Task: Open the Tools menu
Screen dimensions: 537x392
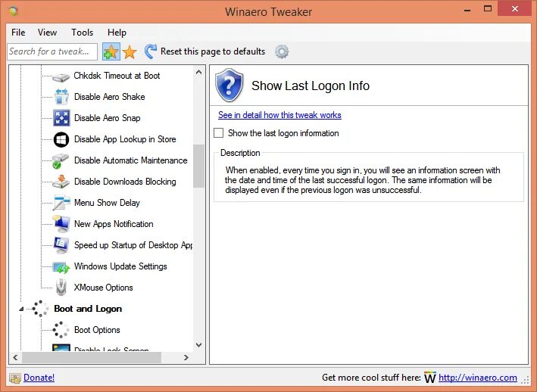Action: coord(83,33)
